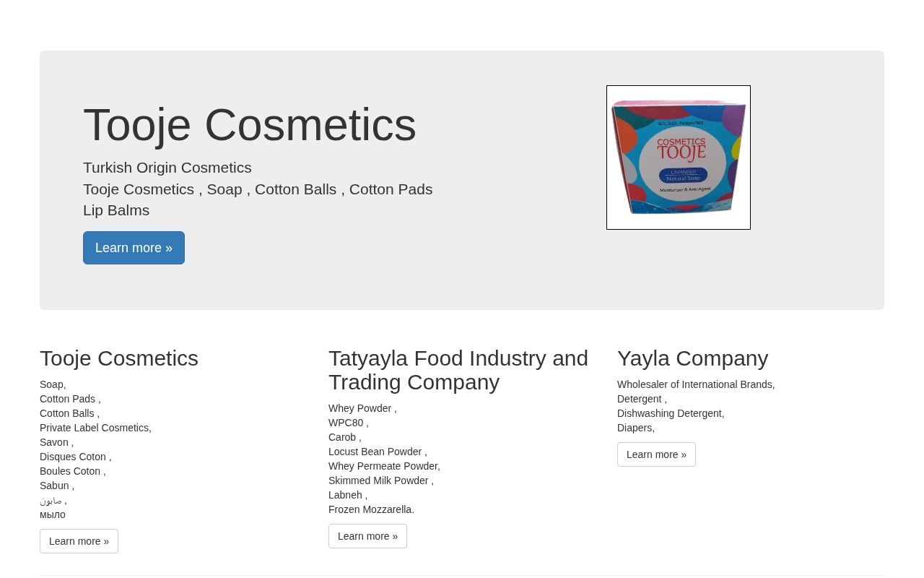Click the Lip Balms line in hero

pyautogui.click(x=116, y=210)
